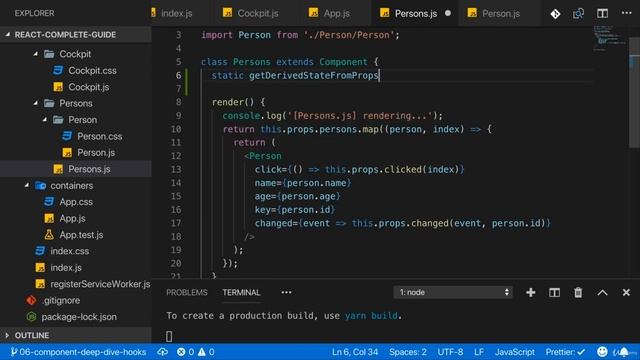Open registerServiceWorker.js in the explorer
Screen dimensions: 640x360
100,284
